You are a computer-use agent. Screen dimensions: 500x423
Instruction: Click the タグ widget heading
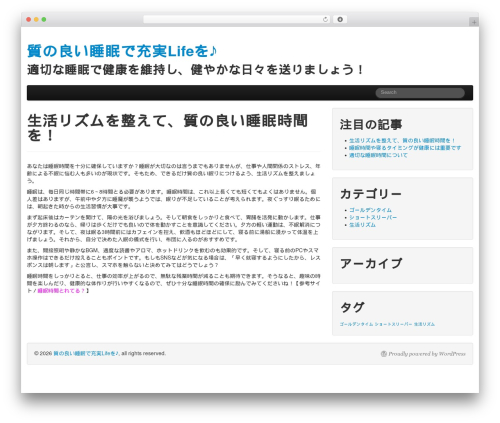[352, 307]
